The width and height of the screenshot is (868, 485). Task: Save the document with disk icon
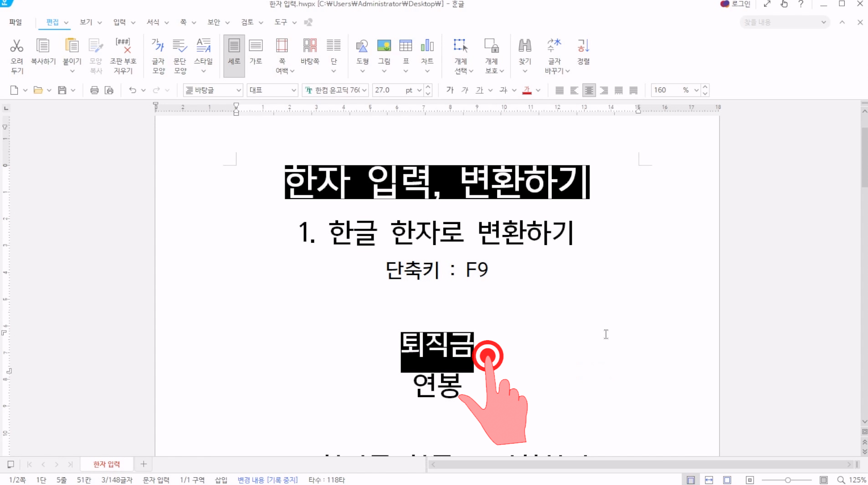(62, 90)
